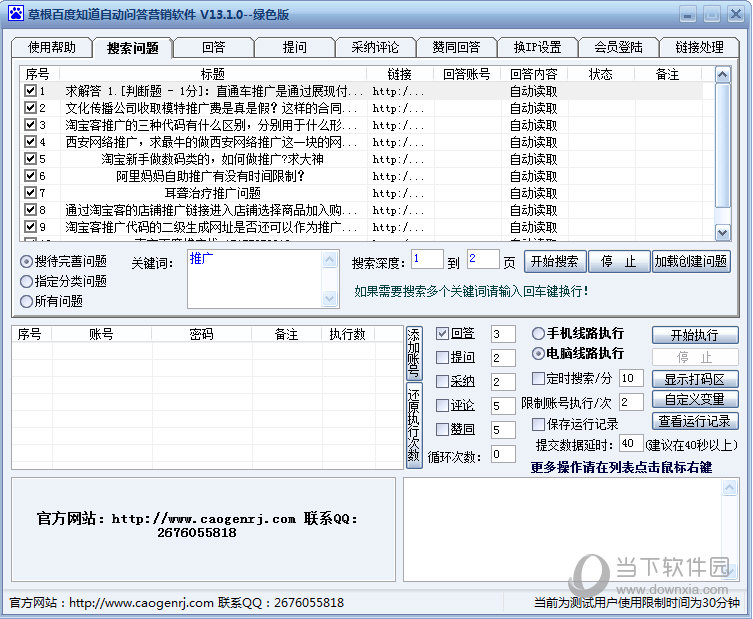This screenshot has height=619, width=753.
Task: Go to the 换IP设置 tab
Action: tap(537, 47)
